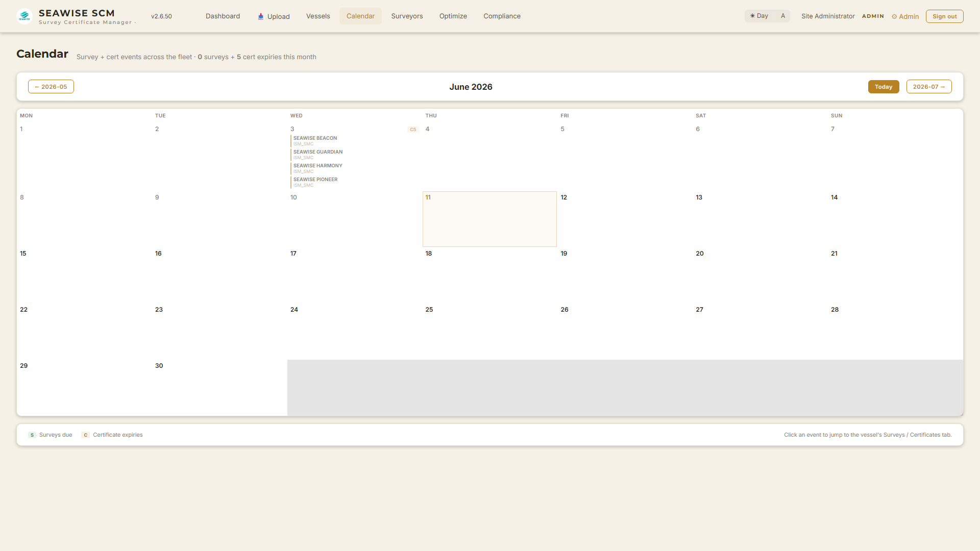Click the Upload ship icon
The height and width of the screenshot is (551, 980).
tap(261, 16)
